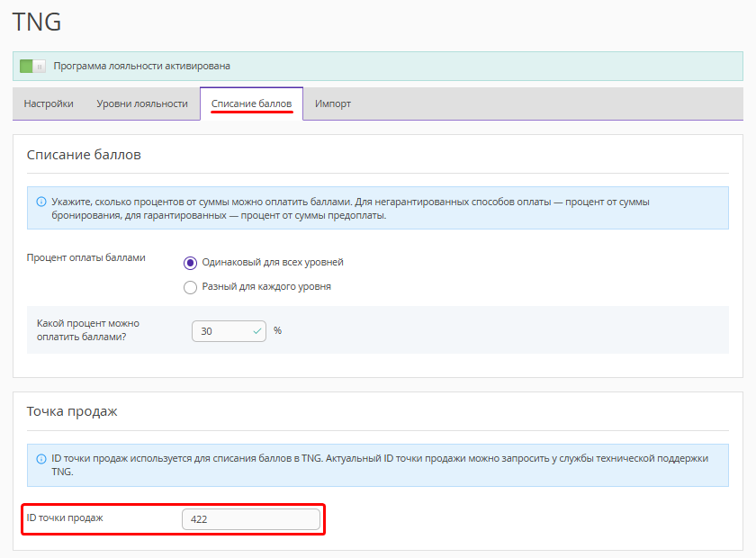Click the Точка продаж section heading
This screenshot has height=558, width=756.
coord(72,411)
